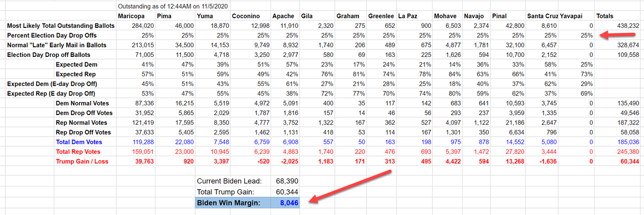Select the La Paz column header
The height and width of the screenshot is (215, 644).
point(407,17)
